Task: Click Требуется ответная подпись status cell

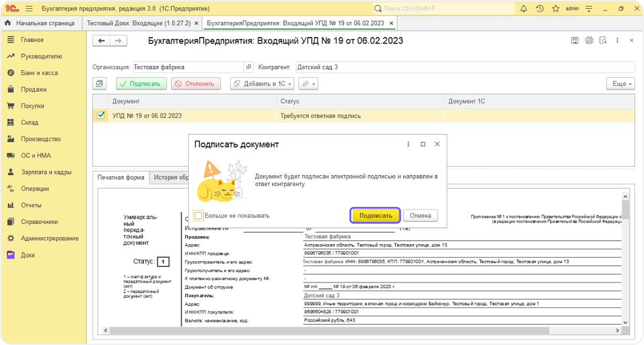Action: click(360, 115)
